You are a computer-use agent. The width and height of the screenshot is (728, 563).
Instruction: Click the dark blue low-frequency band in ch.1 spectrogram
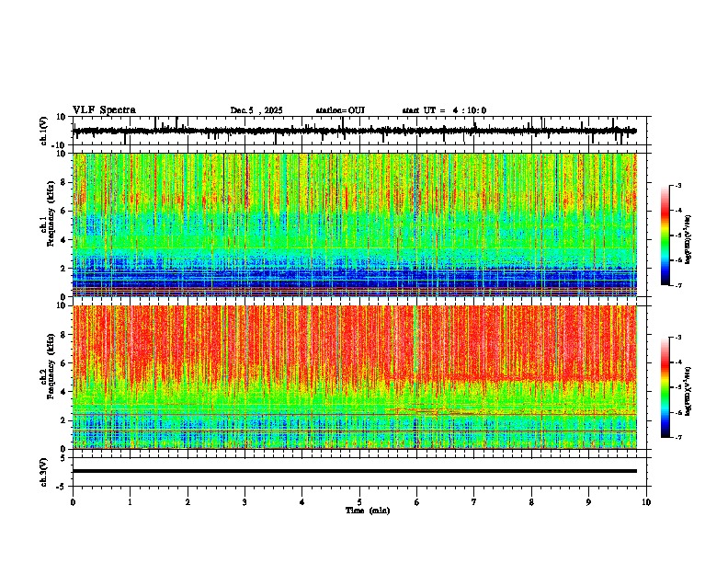tap(354, 280)
